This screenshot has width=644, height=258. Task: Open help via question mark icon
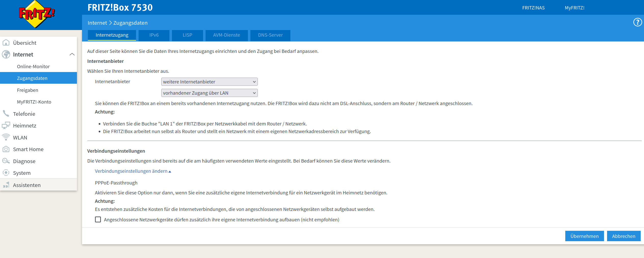tap(638, 22)
